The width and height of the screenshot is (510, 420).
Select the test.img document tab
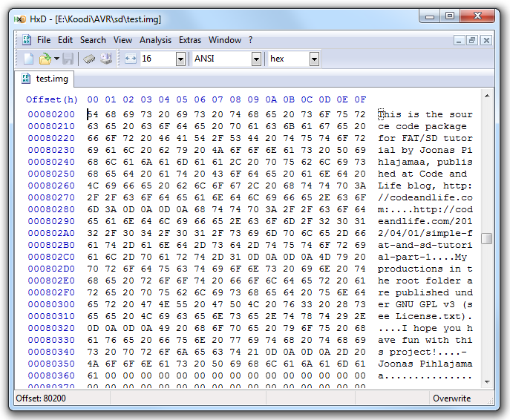(45, 79)
